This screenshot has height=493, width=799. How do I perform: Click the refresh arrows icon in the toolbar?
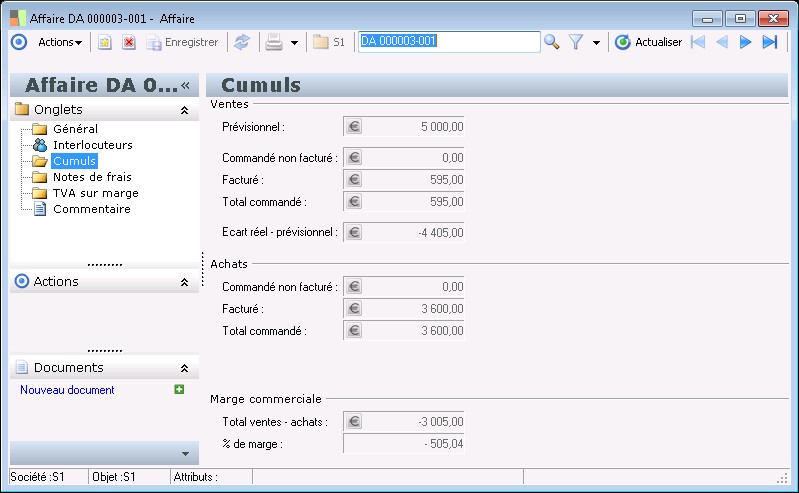pyautogui.click(x=242, y=42)
